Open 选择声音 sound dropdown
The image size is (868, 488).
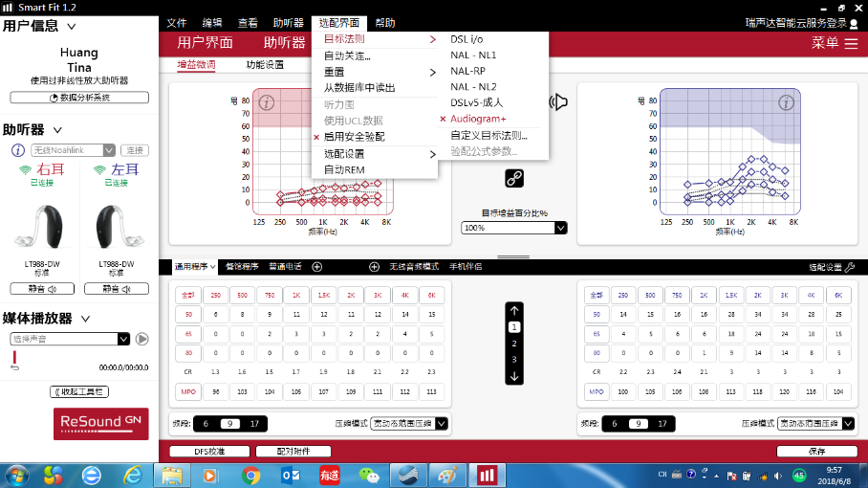pyautogui.click(x=70, y=339)
